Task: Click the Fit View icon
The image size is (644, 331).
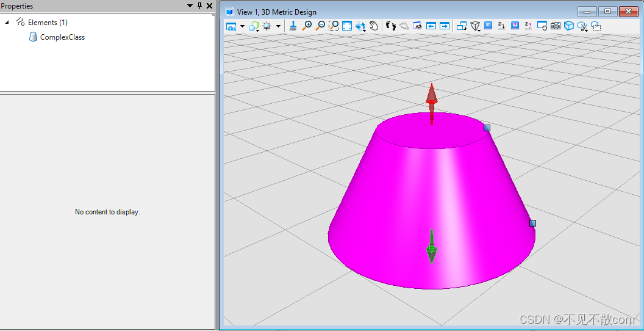Action: click(347, 26)
